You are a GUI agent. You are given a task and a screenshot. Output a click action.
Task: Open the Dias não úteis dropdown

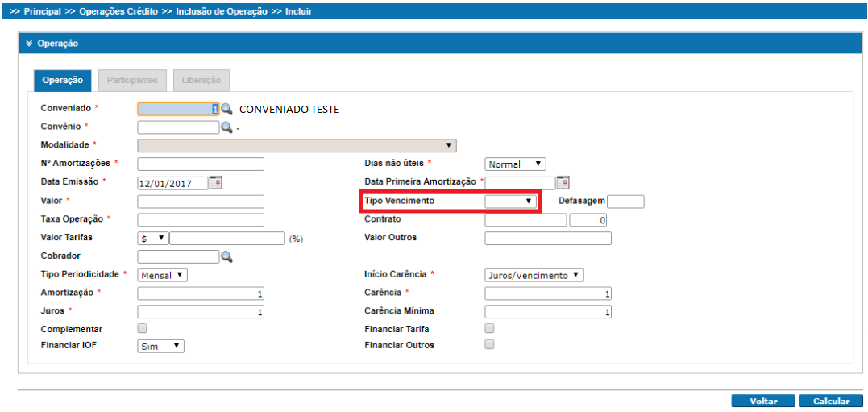[x=515, y=164]
